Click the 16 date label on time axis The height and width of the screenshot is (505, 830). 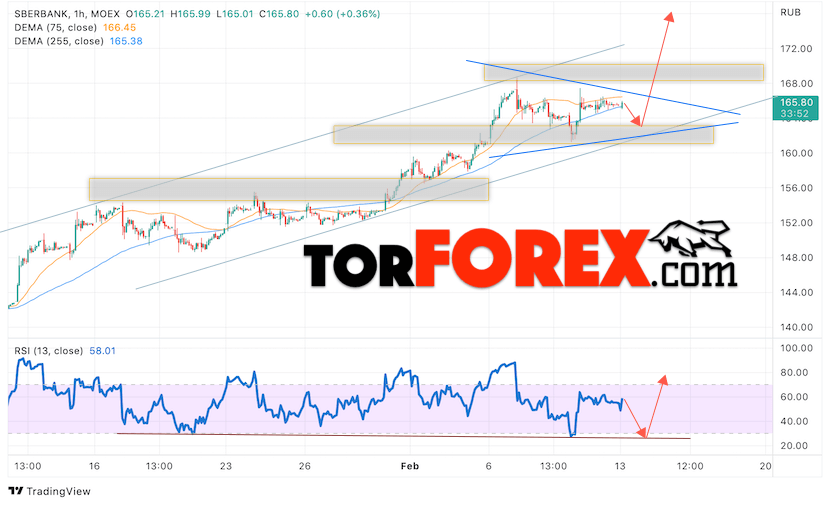point(94,466)
